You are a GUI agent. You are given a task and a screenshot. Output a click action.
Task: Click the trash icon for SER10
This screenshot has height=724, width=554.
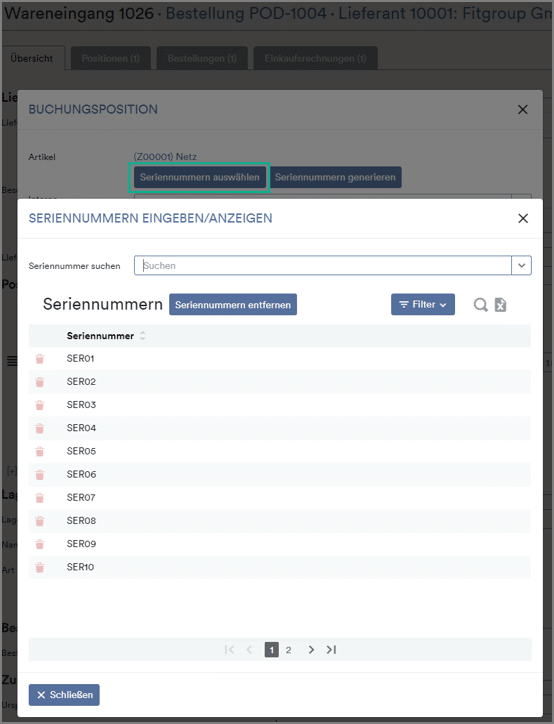(40, 567)
